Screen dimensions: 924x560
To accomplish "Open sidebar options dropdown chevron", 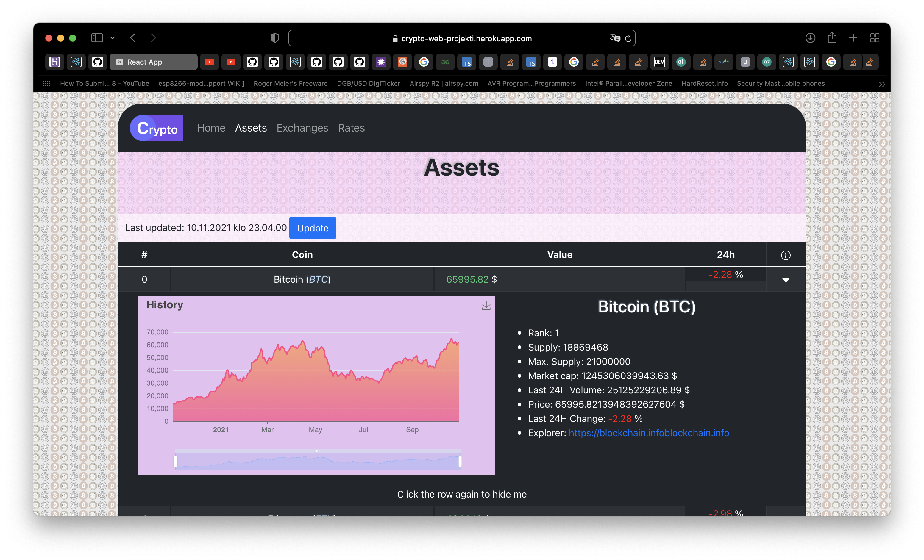I will coord(113,38).
